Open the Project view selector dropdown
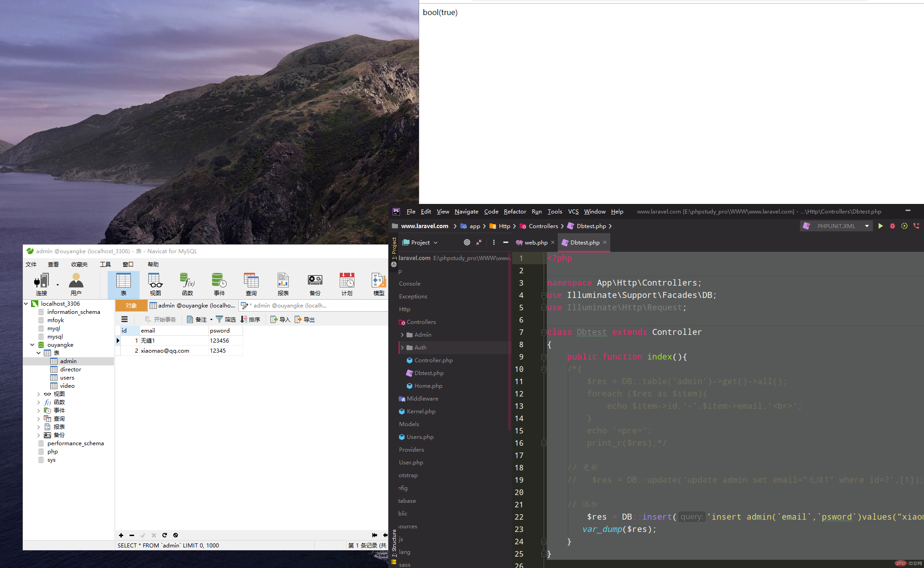Viewport: 924px width, 568px height. [x=420, y=242]
